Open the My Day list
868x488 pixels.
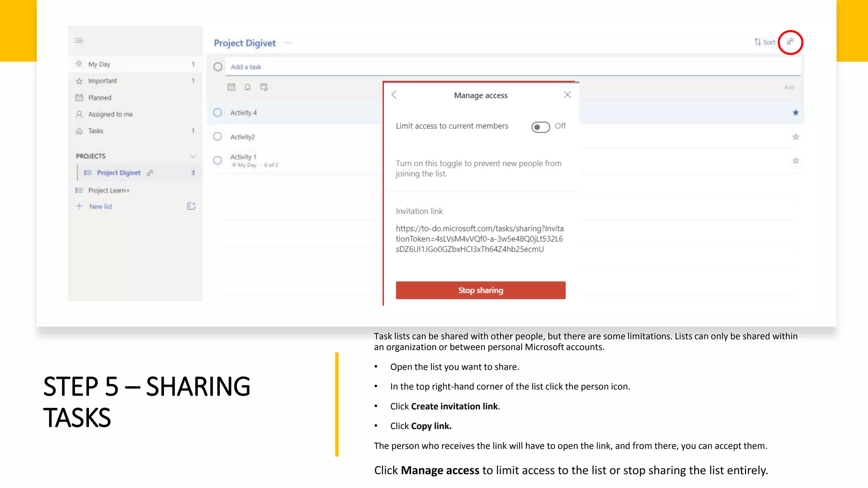pos(135,64)
